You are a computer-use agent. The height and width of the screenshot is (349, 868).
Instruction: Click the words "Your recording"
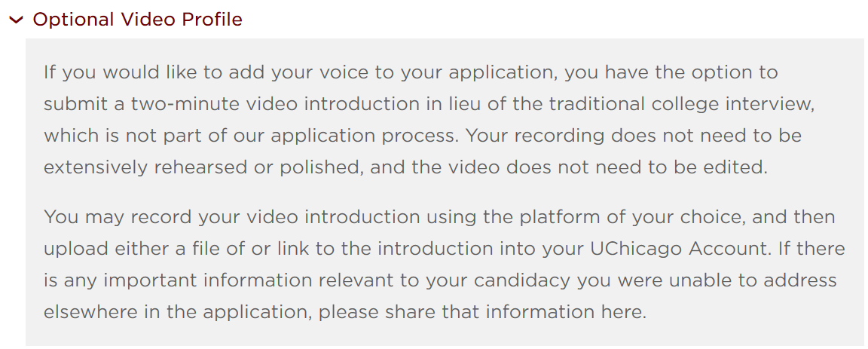click(535, 137)
